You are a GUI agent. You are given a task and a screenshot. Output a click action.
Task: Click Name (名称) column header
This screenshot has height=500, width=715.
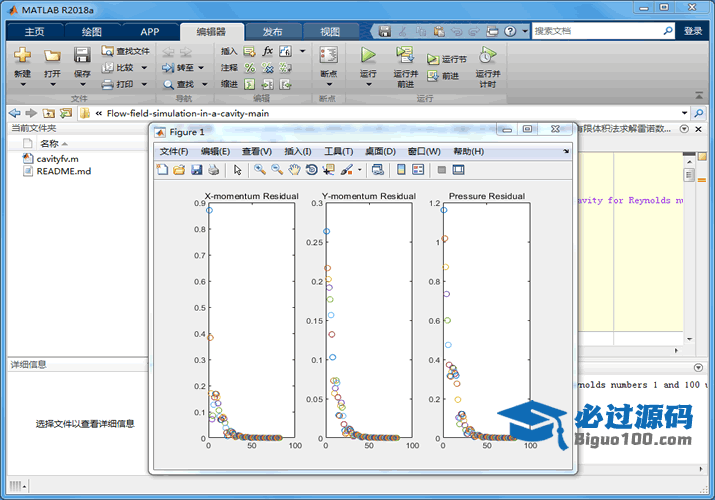coord(49,144)
